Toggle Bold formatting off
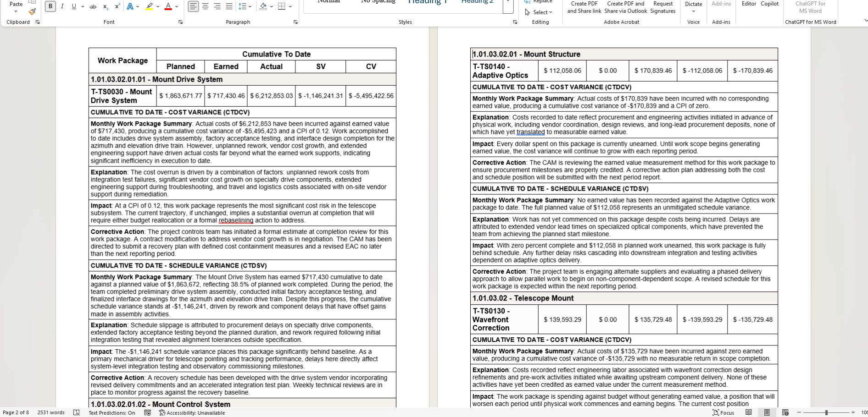Screen dimensions: 868x417 [x=50, y=6]
